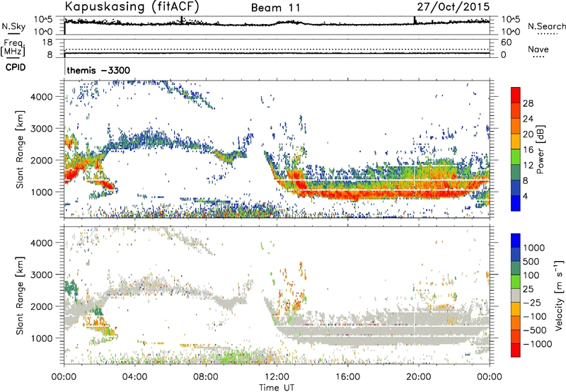Image resolution: width=566 pixels, height=392 pixels.
Task: Click the 'Power [dB]' color bar label
Action: 541,149
